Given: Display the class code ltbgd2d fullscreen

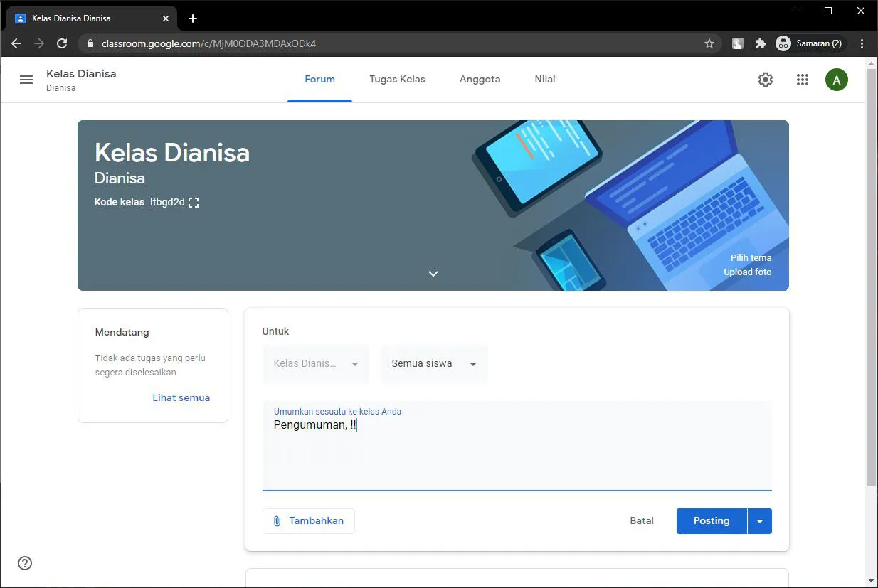Looking at the screenshot, I should click(194, 202).
